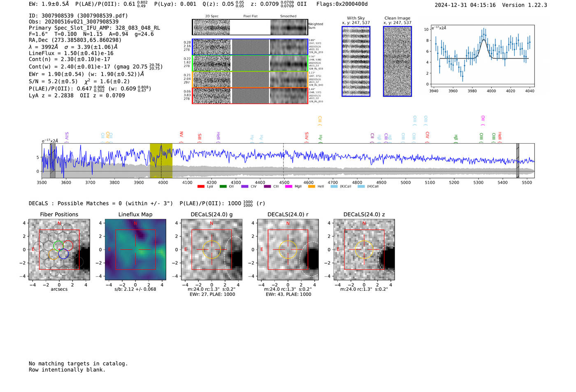Click the Weighted Sum 2D spectrum row

(250, 27)
